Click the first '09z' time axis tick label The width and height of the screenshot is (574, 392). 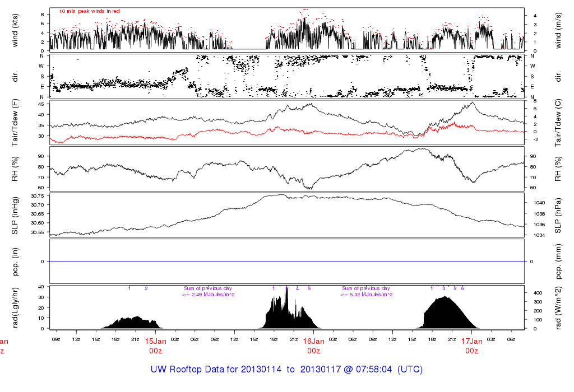click(x=56, y=339)
